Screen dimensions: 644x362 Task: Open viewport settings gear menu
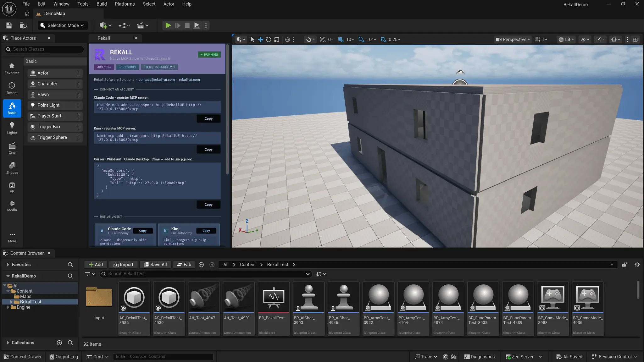point(615,40)
